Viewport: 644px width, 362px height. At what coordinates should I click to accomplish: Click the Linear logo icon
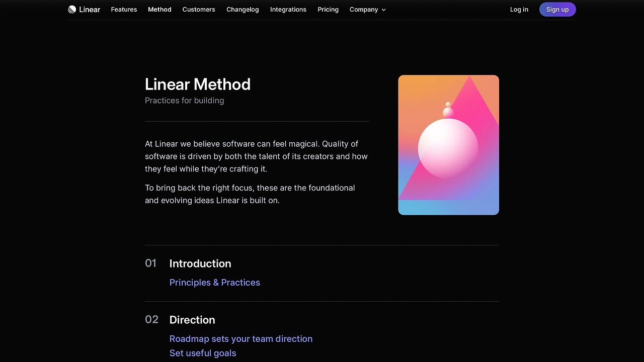pyautogui.click(x=72, y=10)
